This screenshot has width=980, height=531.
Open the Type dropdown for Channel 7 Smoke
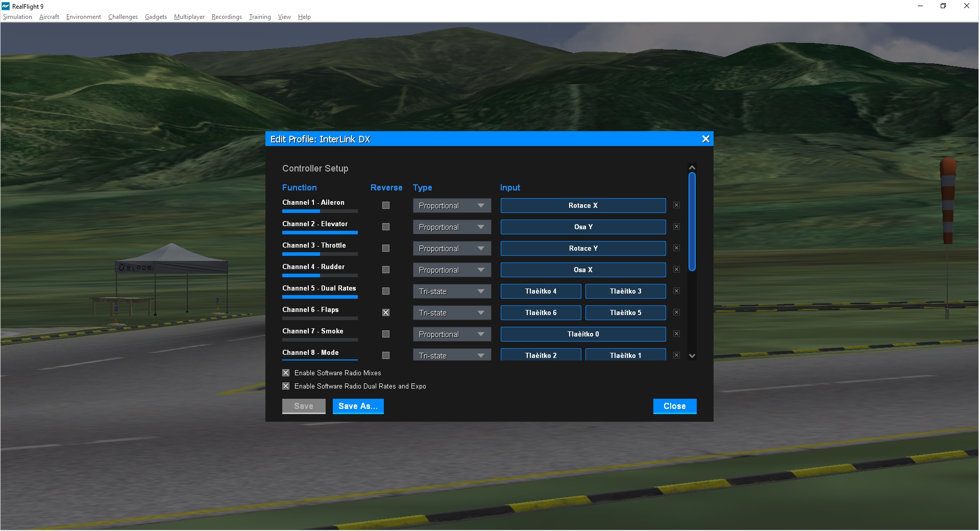click(452, 334)
